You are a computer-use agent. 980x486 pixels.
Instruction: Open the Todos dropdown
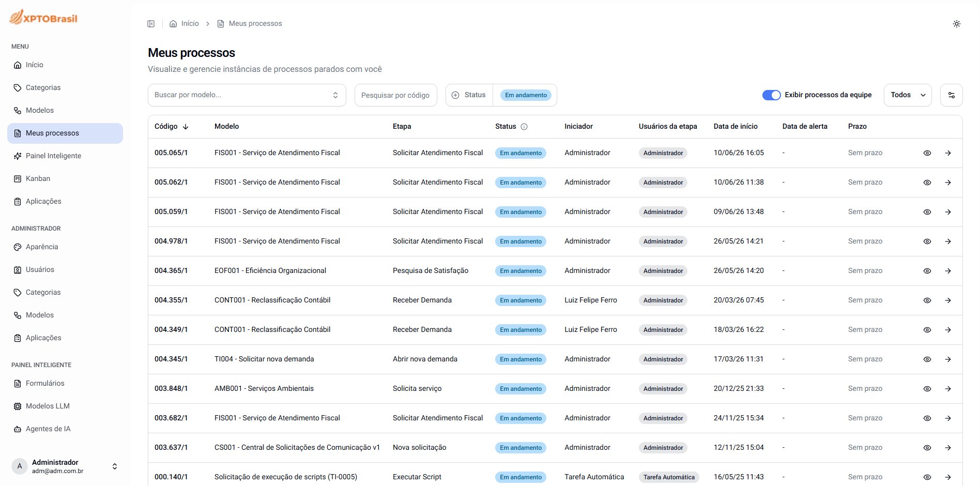[908, 95]
